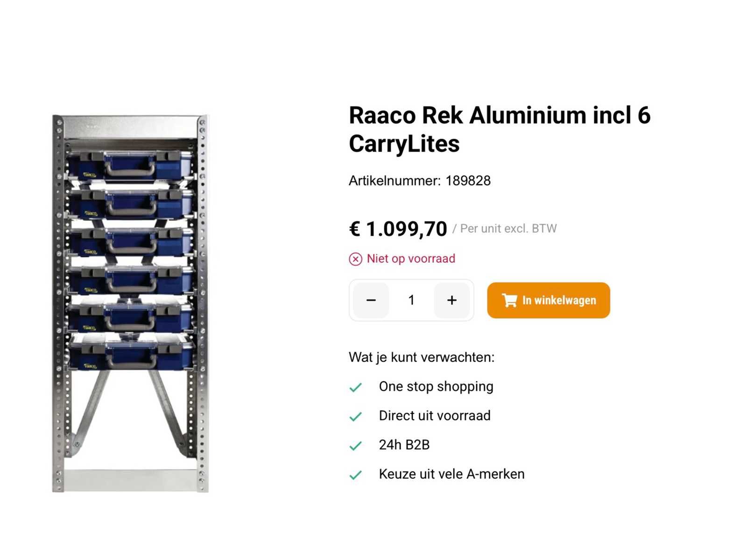The image size is (747, 560).
Task: Click the 24h B2B checkmark icon
Action: (356, 446)
